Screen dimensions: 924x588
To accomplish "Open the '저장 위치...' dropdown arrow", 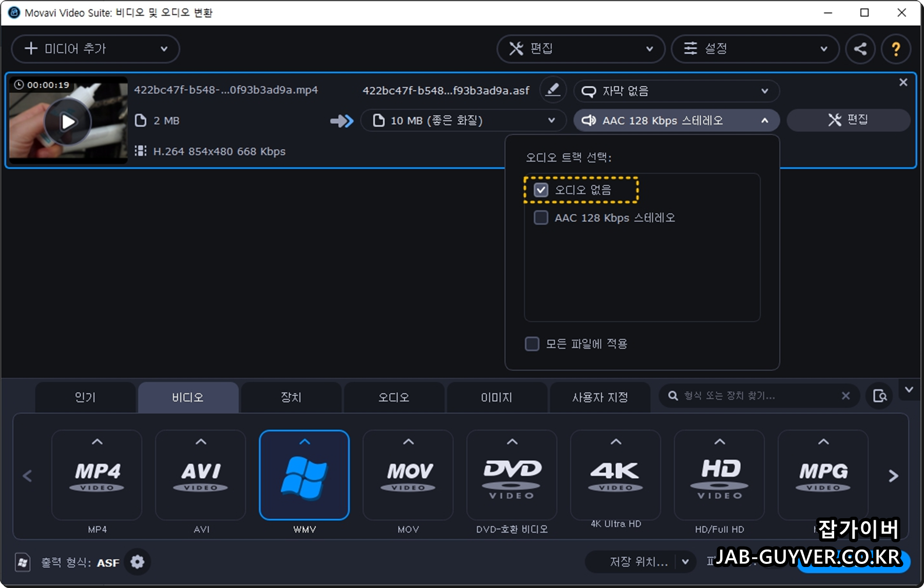I will (685, 562).
